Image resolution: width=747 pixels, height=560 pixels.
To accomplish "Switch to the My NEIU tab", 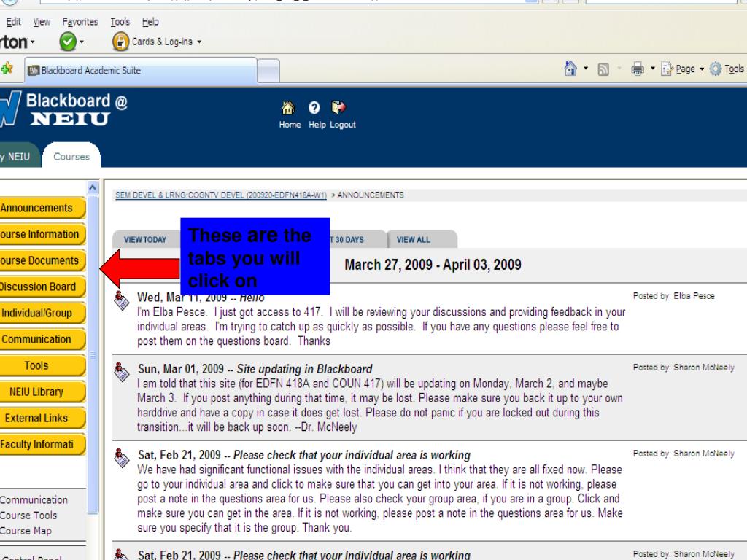I will click(18, 156).
